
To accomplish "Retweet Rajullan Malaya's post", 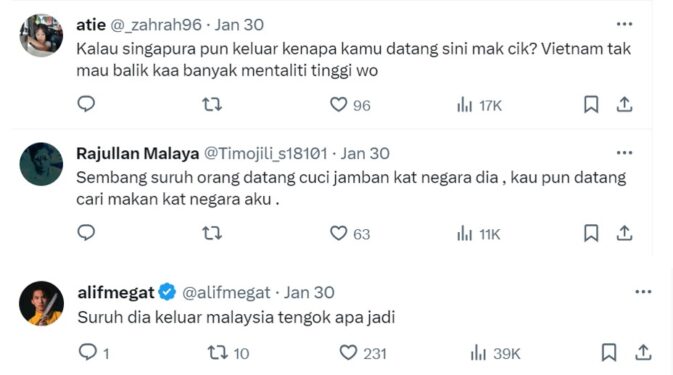I will click(212, 233).
